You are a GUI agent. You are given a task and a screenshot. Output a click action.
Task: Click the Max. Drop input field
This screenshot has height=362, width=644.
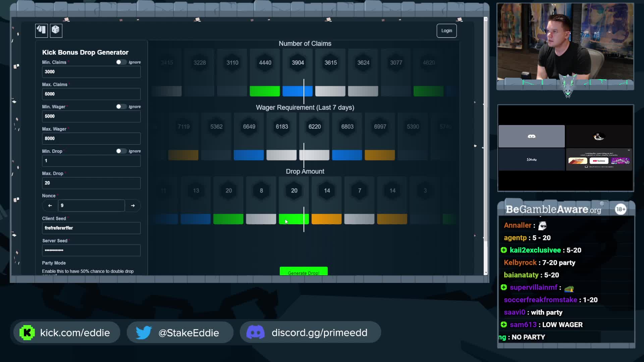click(x=91, y=183)
